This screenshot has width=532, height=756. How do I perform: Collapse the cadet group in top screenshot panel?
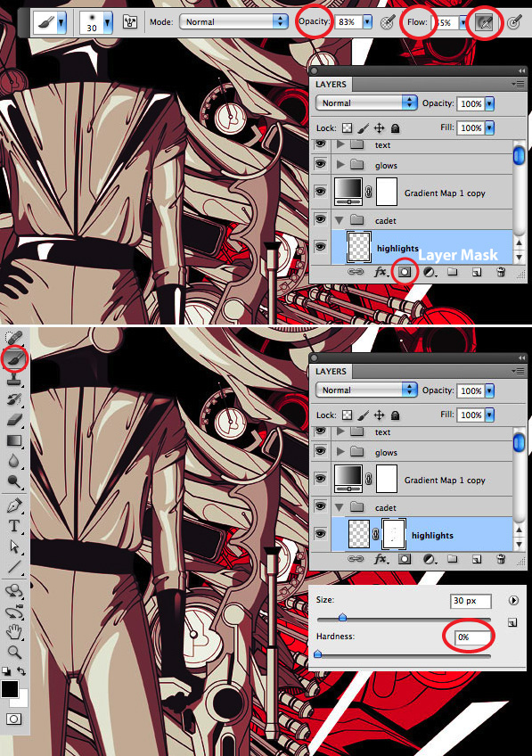(x=340, y=220)
